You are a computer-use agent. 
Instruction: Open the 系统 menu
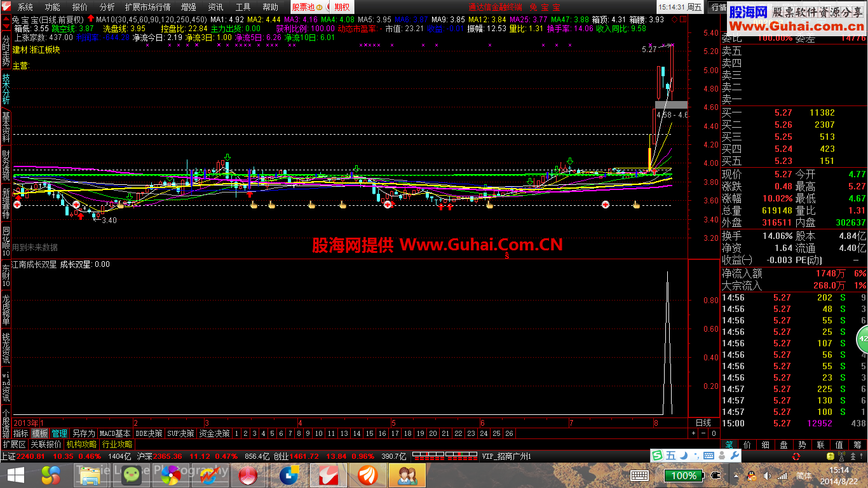(x=25, y=7)
